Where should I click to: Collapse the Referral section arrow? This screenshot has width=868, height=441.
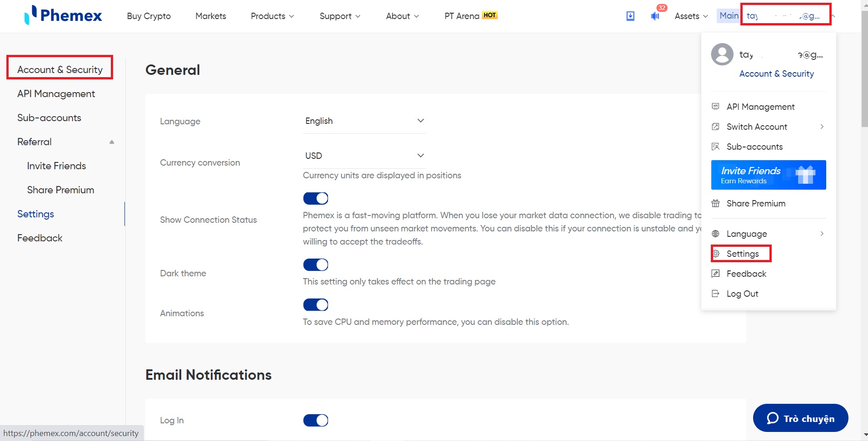112,142
